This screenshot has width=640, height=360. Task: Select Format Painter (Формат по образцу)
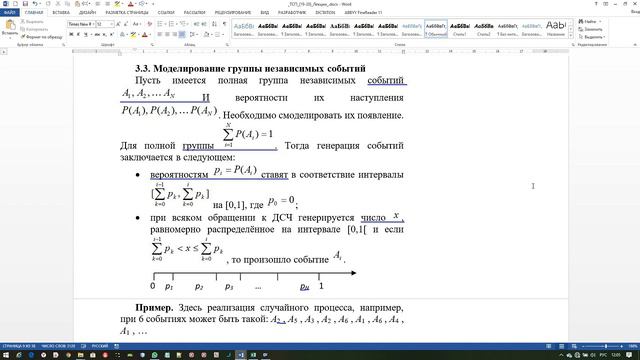click(x=42, y=37)
